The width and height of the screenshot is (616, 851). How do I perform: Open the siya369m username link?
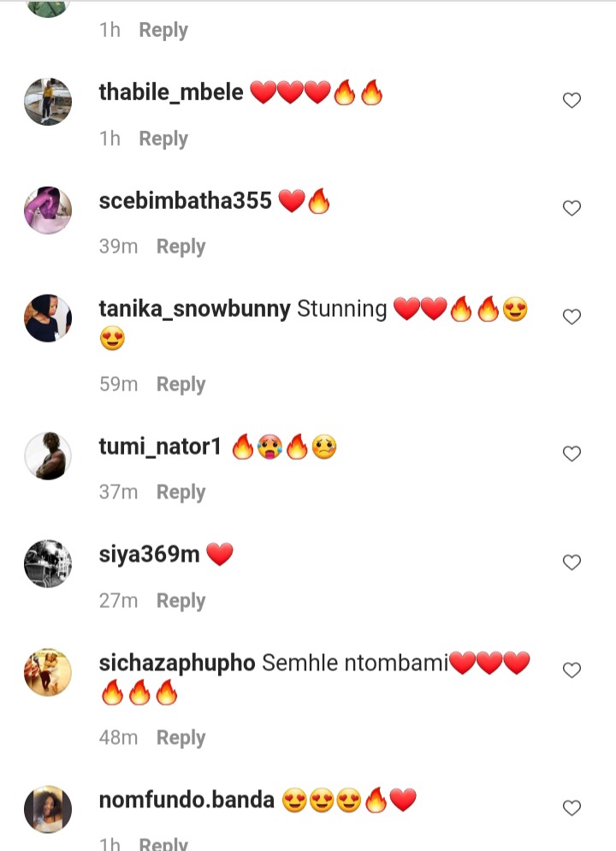click(149, 555)
